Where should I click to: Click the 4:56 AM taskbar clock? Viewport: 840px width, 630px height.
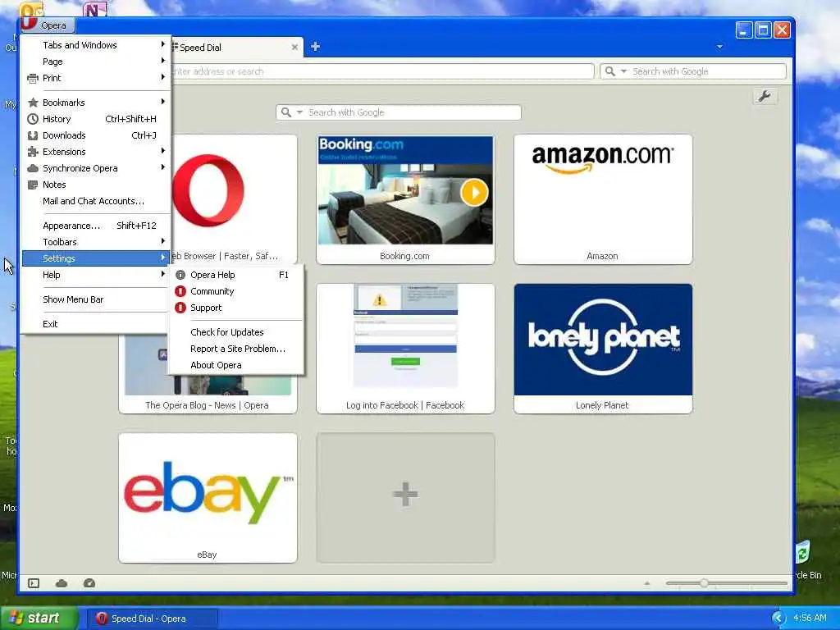coord(810,619)
